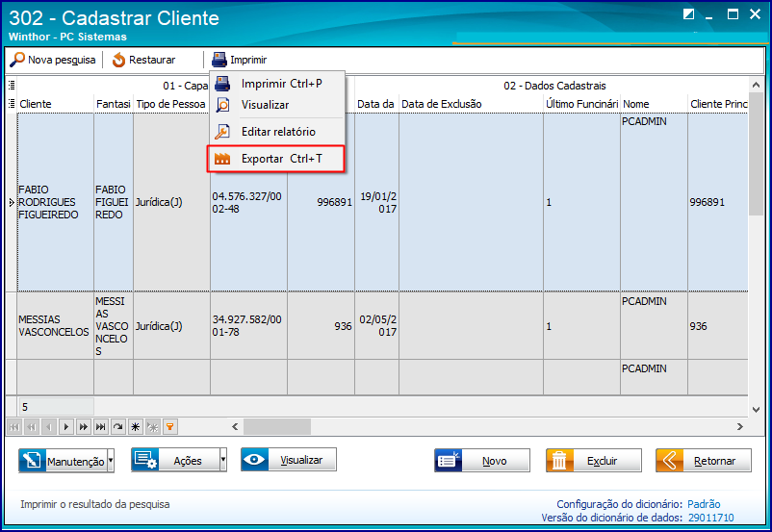Go to last record navigator button

click(101, 427)
